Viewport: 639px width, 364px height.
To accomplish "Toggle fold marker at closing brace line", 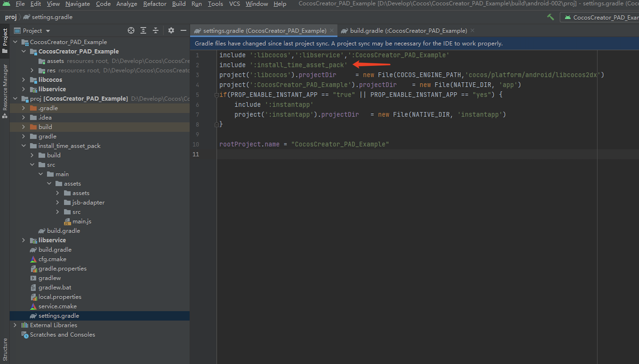I will pyautogui.click(x=216, y=124).
